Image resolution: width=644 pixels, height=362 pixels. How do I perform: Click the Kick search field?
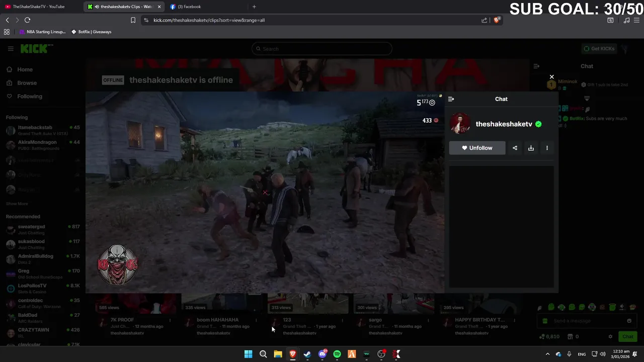[322, 49]
